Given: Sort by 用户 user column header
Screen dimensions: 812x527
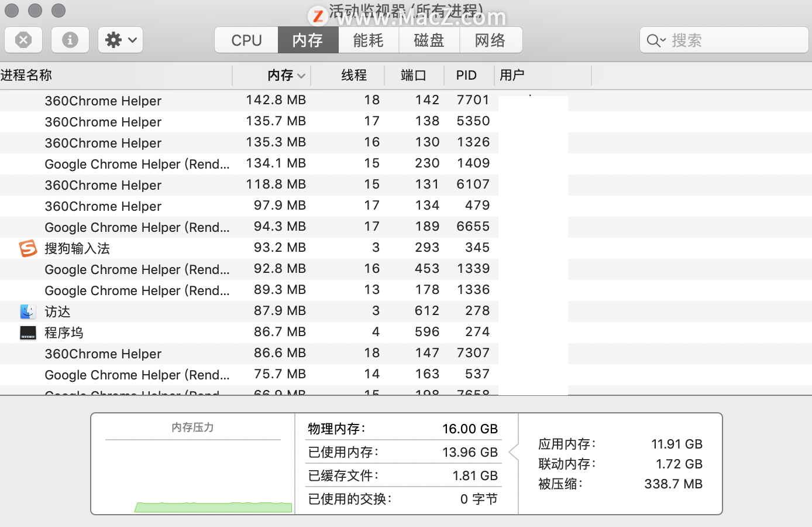Looking at the screenshot, I should pos(543,75).
